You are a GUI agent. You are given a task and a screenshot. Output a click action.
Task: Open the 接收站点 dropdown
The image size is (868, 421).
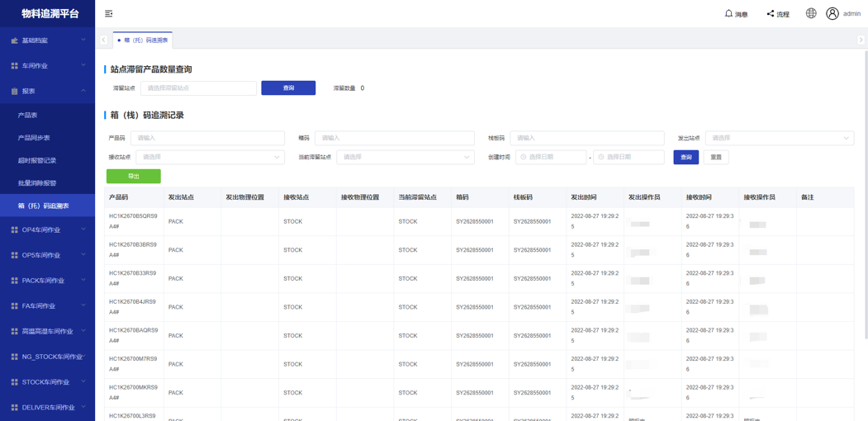point(211,157)
